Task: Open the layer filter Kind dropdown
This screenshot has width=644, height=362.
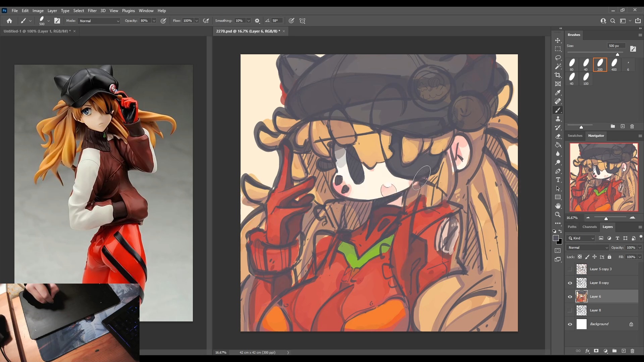Action: click(581, 238)
